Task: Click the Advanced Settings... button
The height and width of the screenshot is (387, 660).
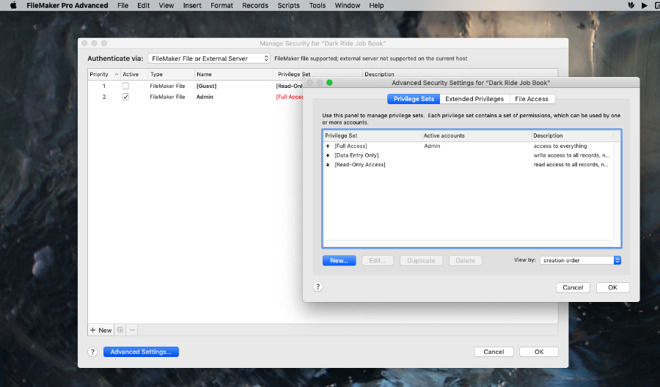Action: click(x=141, y=352)
